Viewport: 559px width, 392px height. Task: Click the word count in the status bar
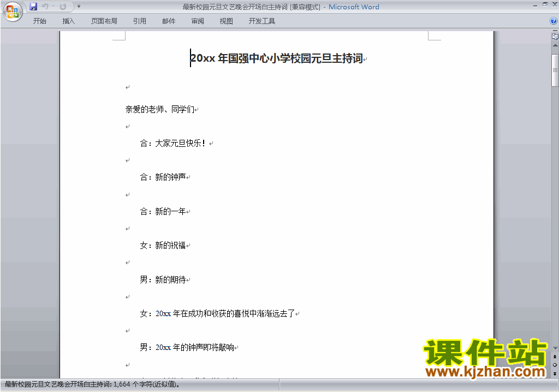pos(92,384)
